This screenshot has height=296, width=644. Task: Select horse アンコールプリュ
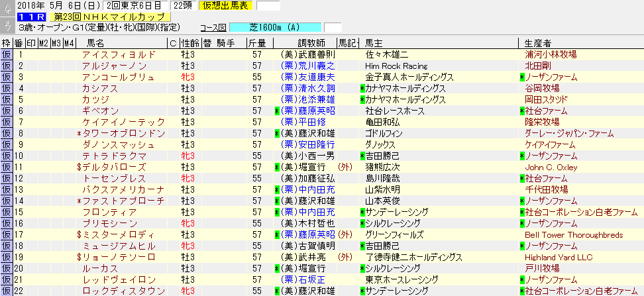119,77
